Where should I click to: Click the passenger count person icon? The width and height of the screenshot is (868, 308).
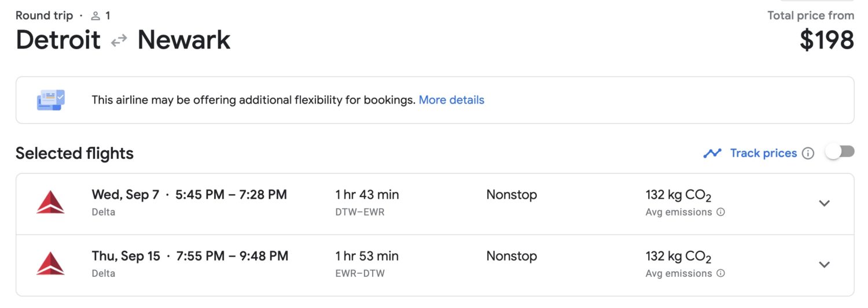pyautogui.click(x=96, y=16)
